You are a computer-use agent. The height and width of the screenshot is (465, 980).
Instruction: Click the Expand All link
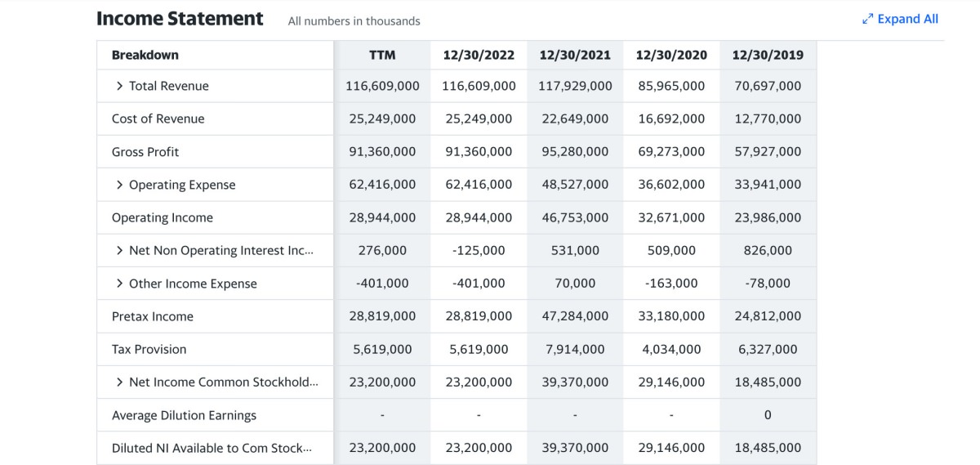(x=901, y=19)
